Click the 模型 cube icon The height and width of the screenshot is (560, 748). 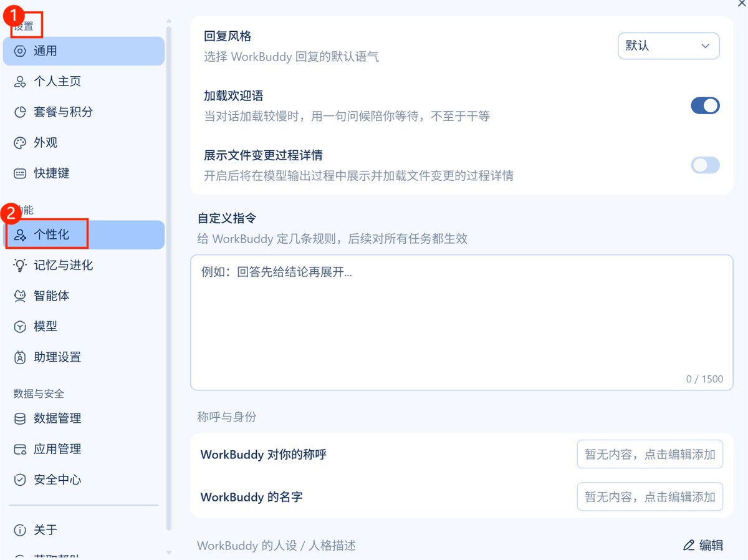point(20,327)
